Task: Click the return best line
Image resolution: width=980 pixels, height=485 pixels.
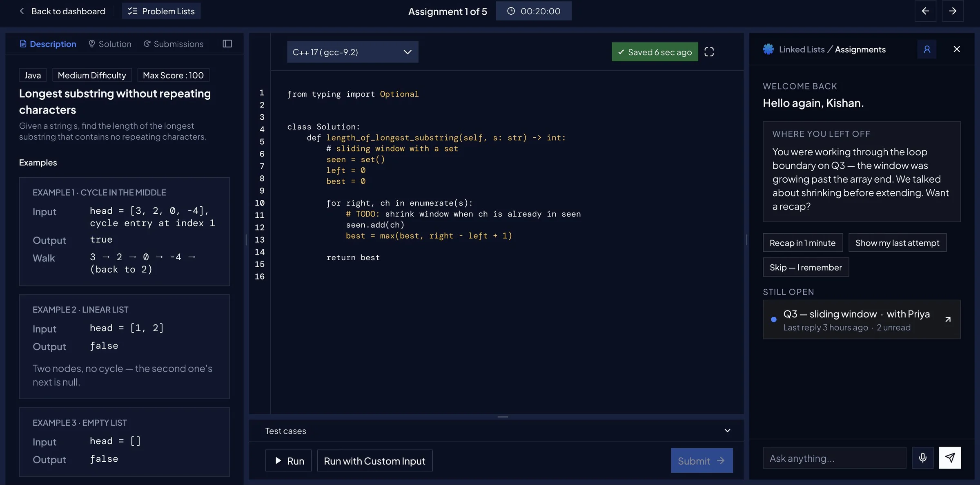Action: pos(353,257)
